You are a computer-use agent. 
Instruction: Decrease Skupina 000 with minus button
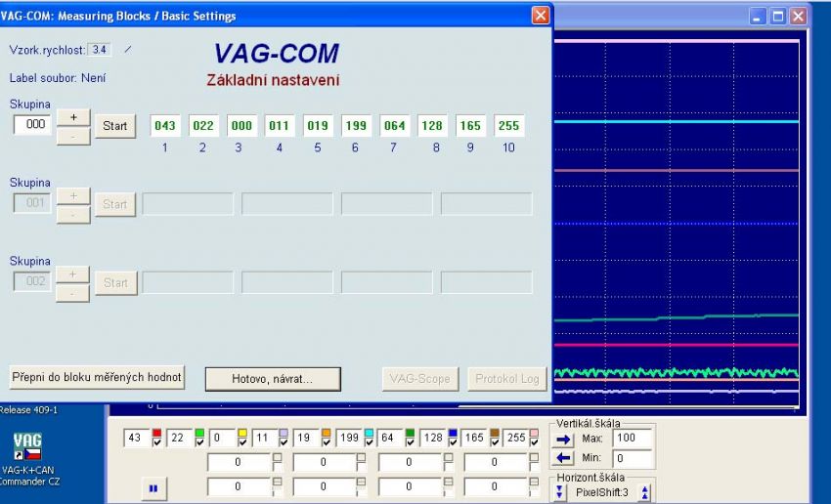tap(72, 136)
